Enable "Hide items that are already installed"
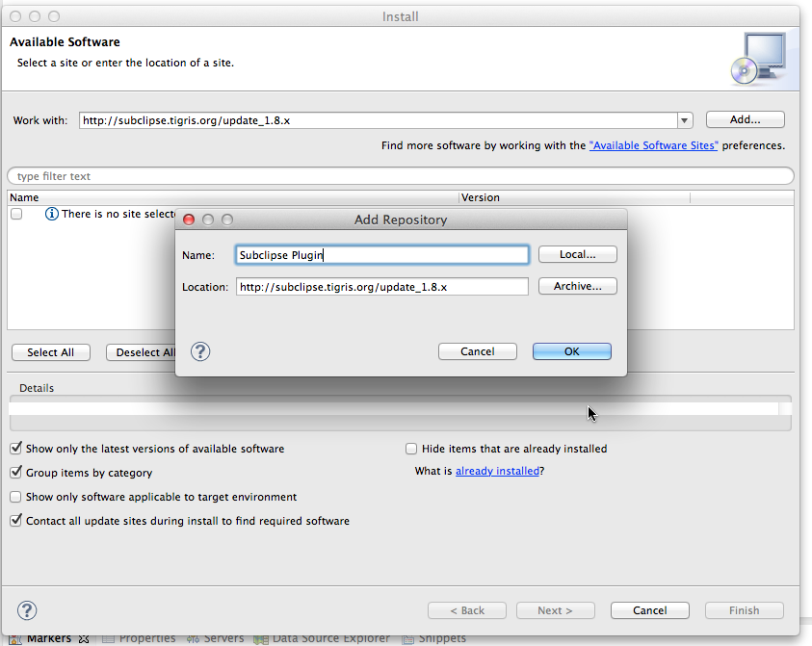 (x=411, y=449)
